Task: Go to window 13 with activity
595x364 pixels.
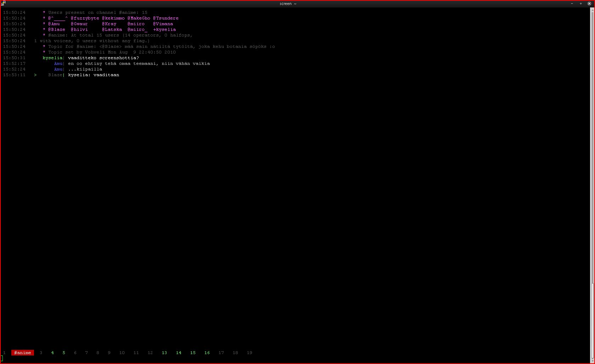Action: pyautogui.click(x=164, y=353)
